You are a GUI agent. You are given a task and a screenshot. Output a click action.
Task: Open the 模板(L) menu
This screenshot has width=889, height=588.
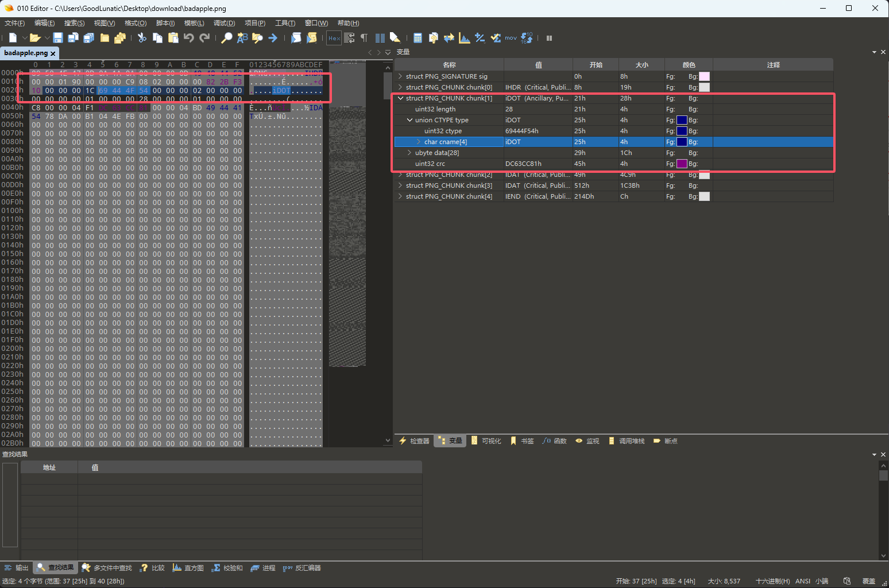click(194, 23)
